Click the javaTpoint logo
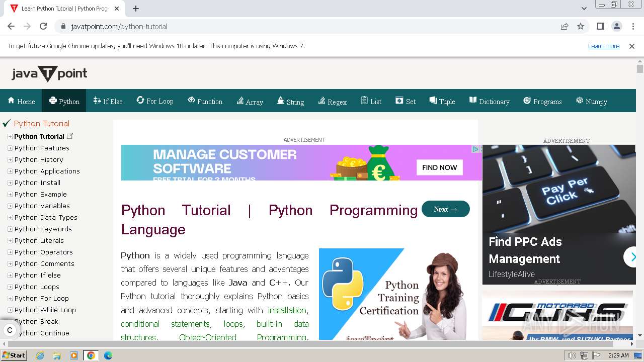 pos(49,74)
